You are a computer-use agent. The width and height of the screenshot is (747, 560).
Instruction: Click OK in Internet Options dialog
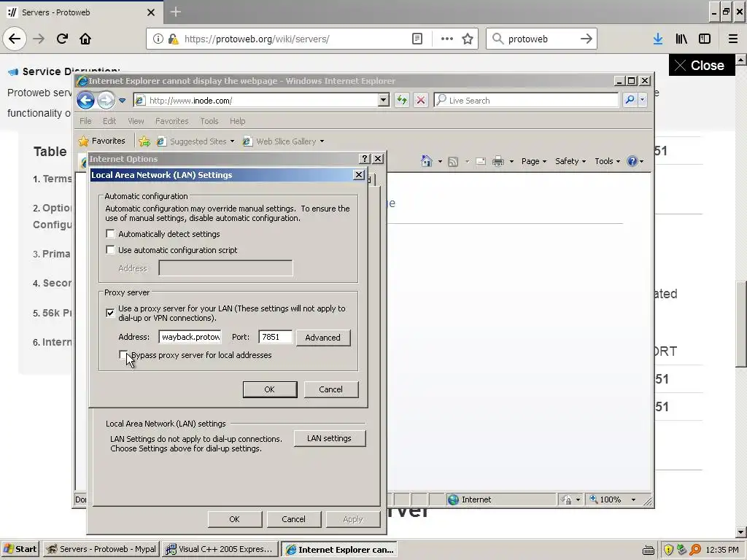click(234, 519)
